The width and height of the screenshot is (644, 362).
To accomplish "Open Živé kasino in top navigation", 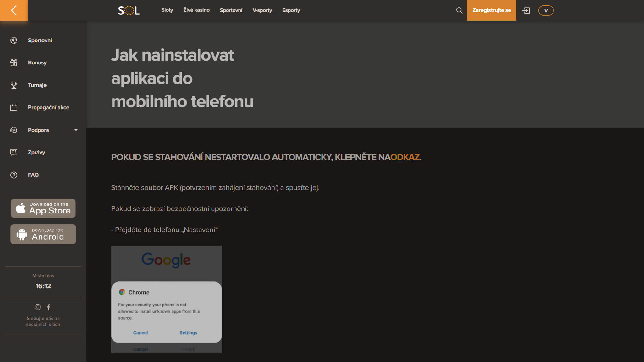I will (196, 10).
